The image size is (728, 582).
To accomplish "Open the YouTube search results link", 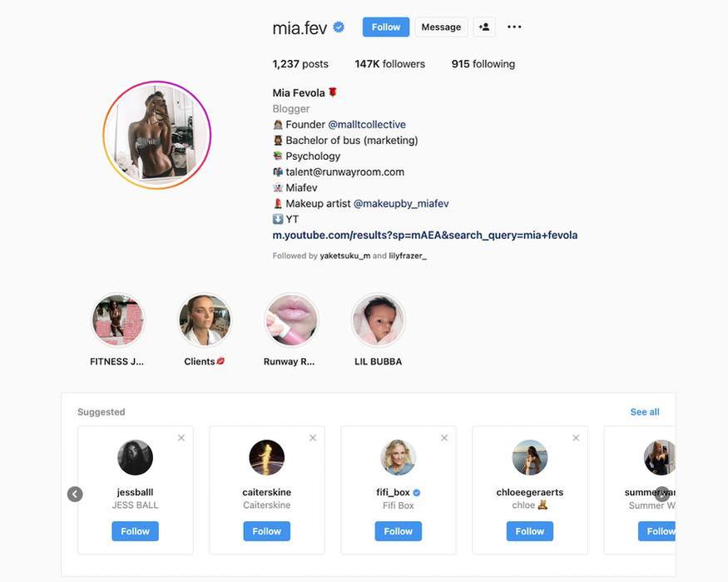I will click(x=425, y=235).
